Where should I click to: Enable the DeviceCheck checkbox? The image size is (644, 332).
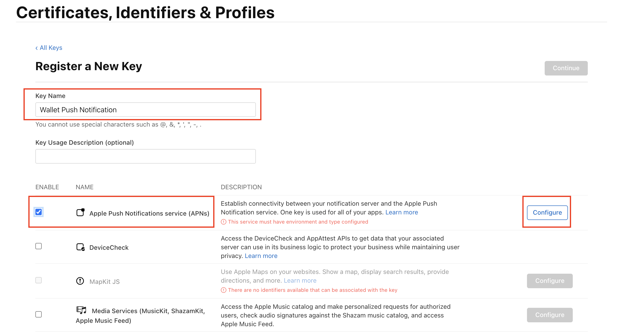(x=39, y=246)
